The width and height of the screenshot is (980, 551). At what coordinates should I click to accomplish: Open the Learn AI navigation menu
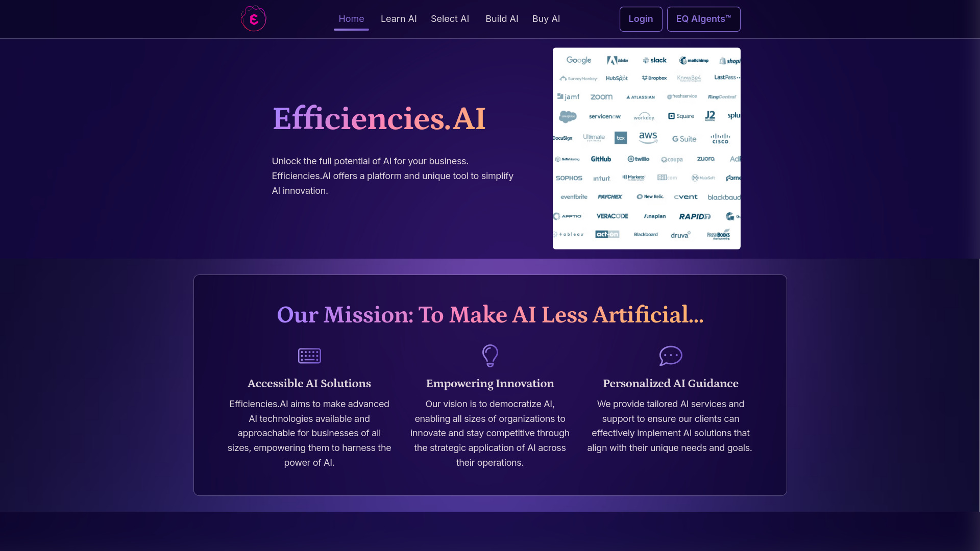coord(399,18)
